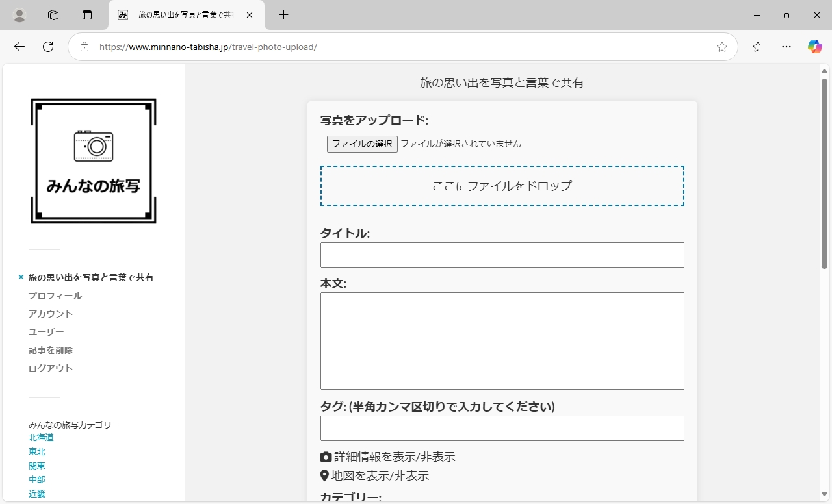Viewport: 832px width, 504px height.
Task: Open the 北海道 category link
Action: (x=41, y=438)
